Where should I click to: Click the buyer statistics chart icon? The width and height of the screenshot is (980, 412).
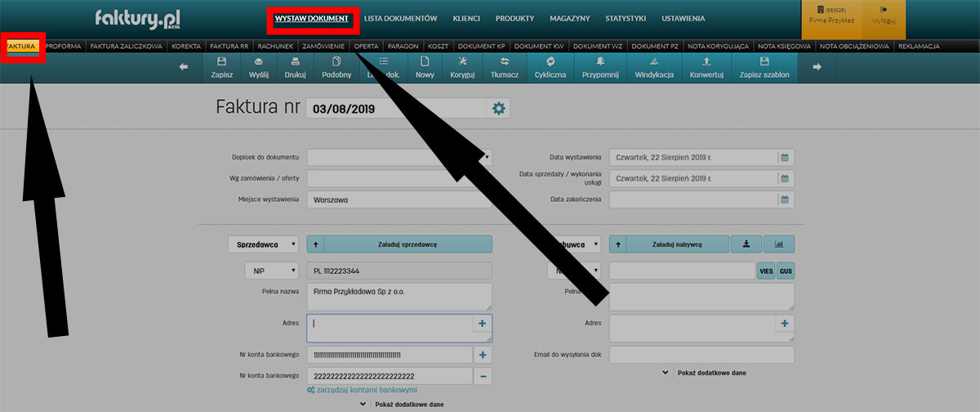click(x=778, y=244)
